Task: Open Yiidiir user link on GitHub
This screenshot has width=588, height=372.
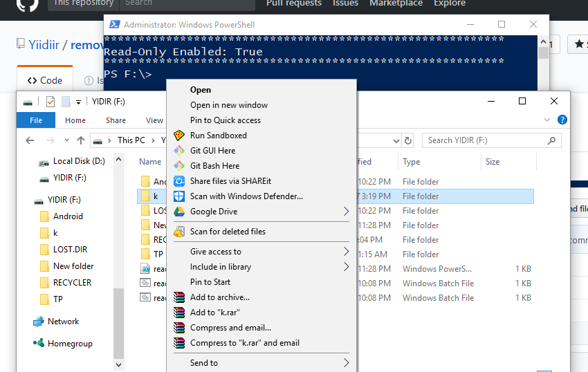Action: click(x=44, y=45)
